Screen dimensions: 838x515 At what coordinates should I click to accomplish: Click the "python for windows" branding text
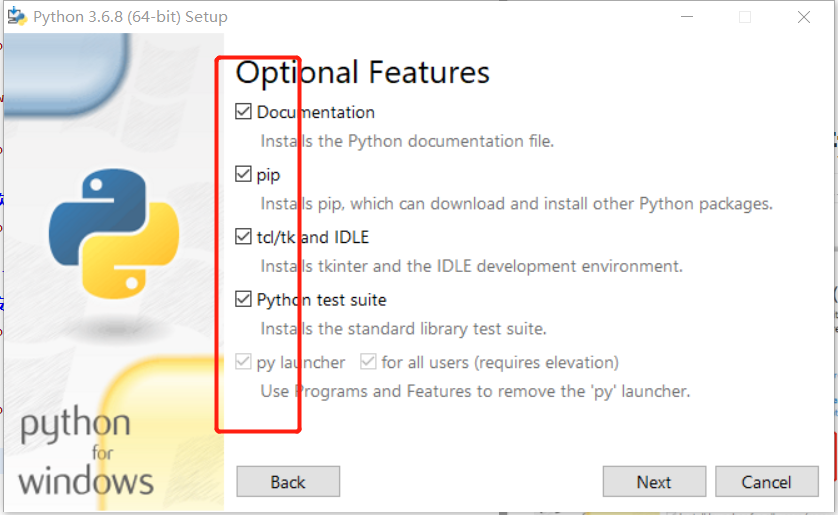pyautogui.click(x=84, y=452)
